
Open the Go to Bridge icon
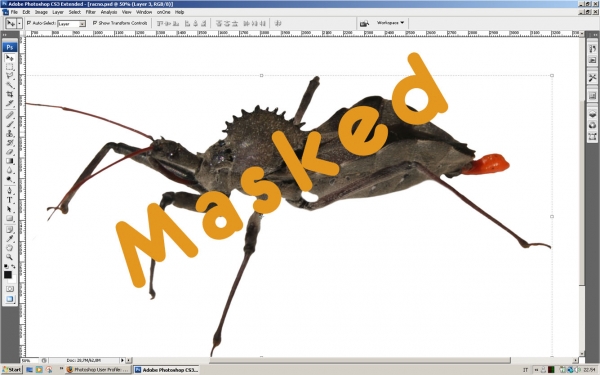(x=364, y=23)
